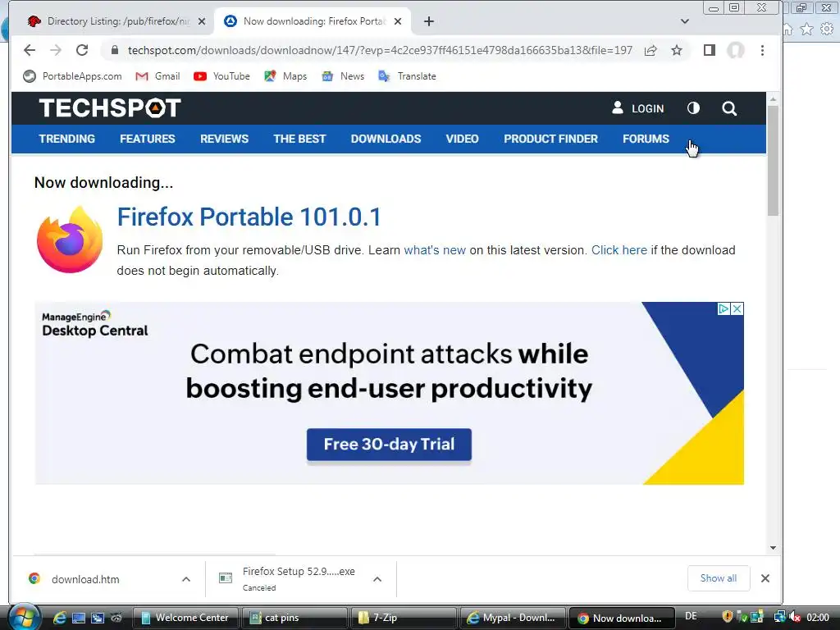Click the padlock site info icon

(114, 50)
